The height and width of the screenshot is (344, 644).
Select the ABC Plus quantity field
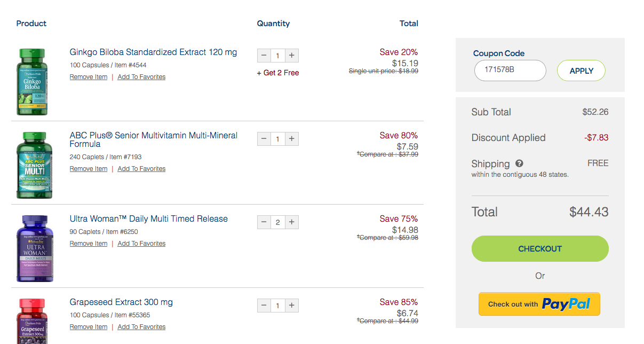(x=277, y=139)
